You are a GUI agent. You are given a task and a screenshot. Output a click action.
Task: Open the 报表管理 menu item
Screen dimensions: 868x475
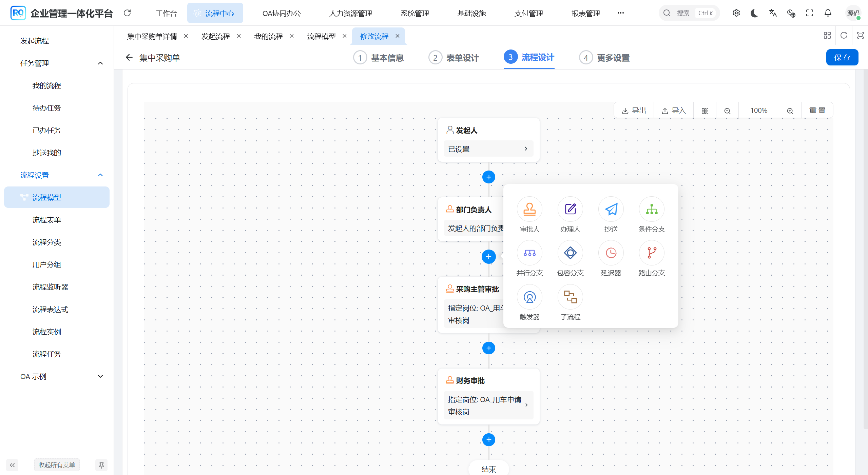pos(585,13)
